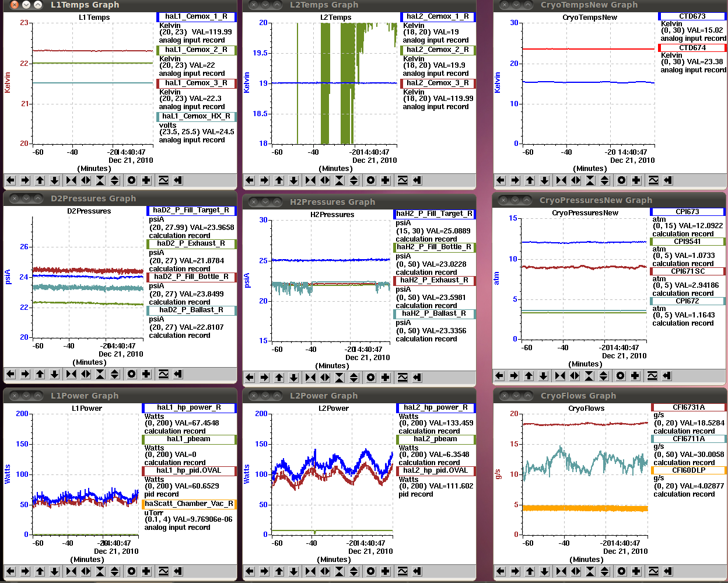Pan right in L1Power Graph toolbar
The width and height of the screenshot is (728, 583).
pyautogui.click(x=25, y=571)
